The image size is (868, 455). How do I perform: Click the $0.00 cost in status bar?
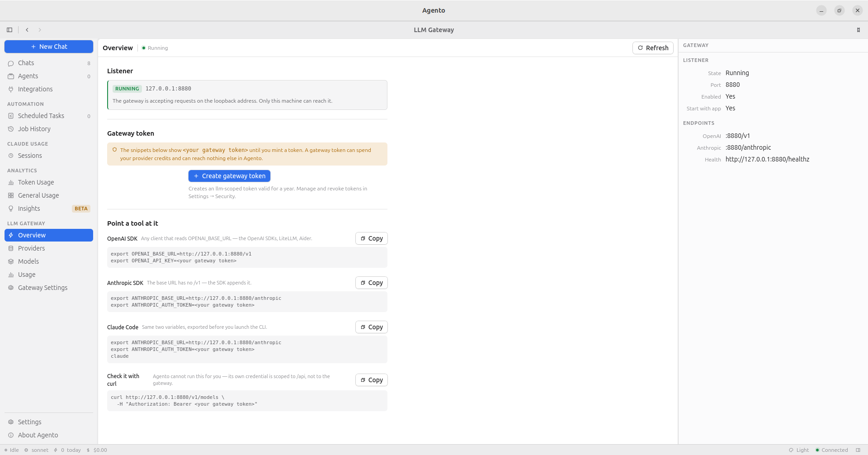coord(97,450)
